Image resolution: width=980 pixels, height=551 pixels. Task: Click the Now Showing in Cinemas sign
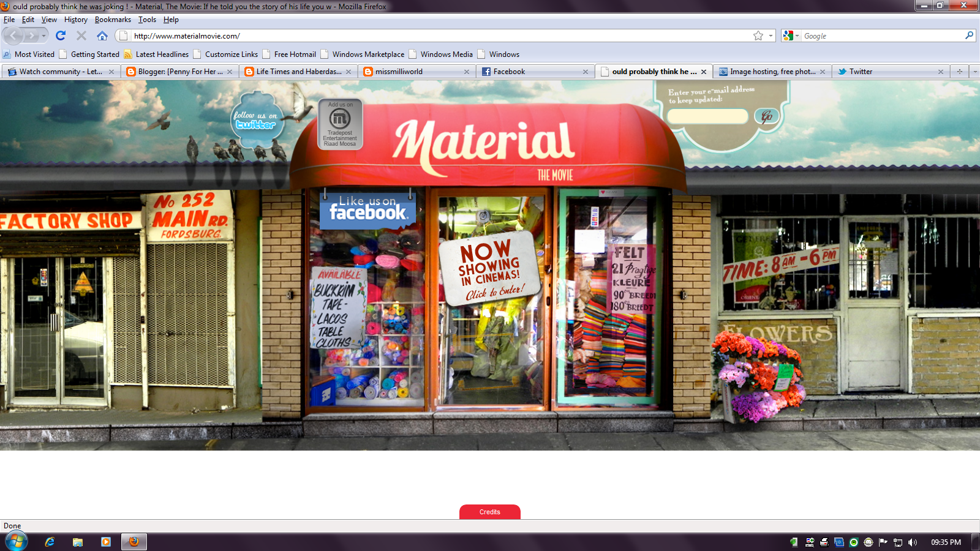pyautogui.click(x=490, y=269)
